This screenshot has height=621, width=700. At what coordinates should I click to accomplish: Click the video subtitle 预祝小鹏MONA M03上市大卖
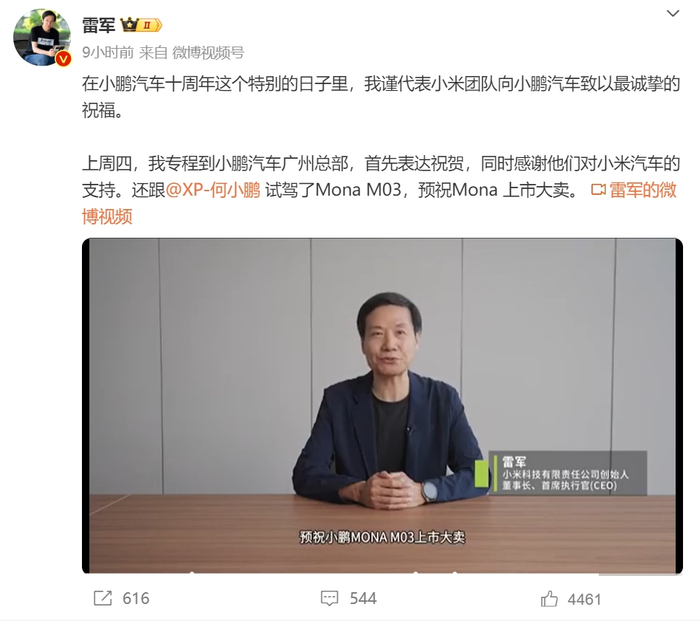point(382,537)
